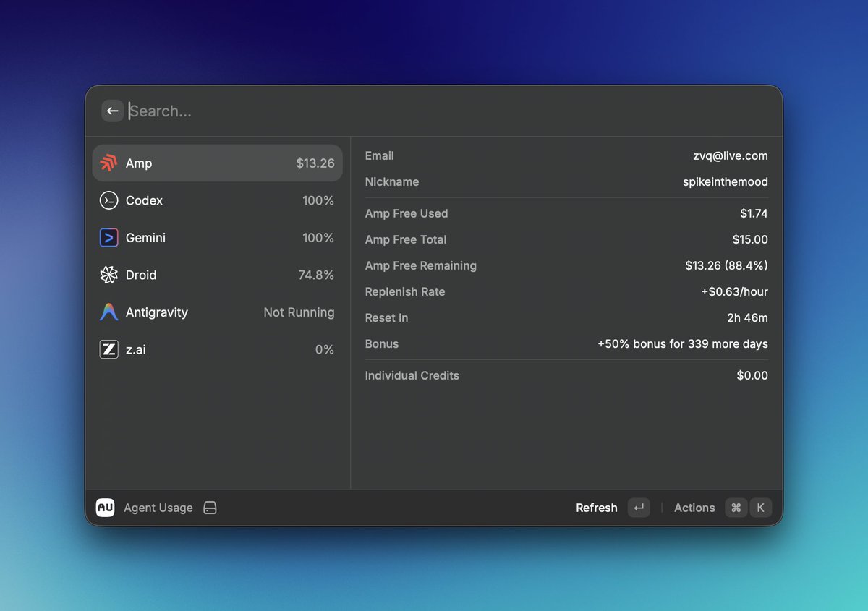Screen dimensions: 868x611
Task: Click the Antigravity rainbow icon
Action: [109, 312]
